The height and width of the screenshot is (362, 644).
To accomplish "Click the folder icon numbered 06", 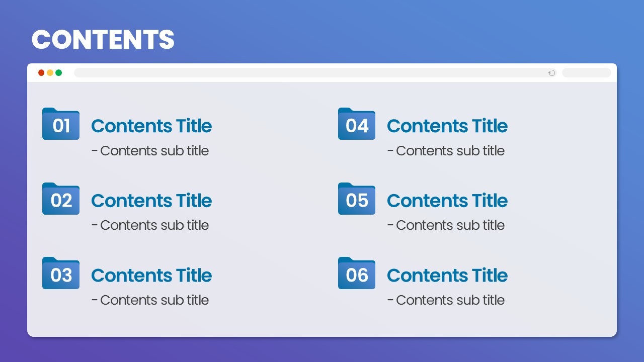I will point(357,274).
